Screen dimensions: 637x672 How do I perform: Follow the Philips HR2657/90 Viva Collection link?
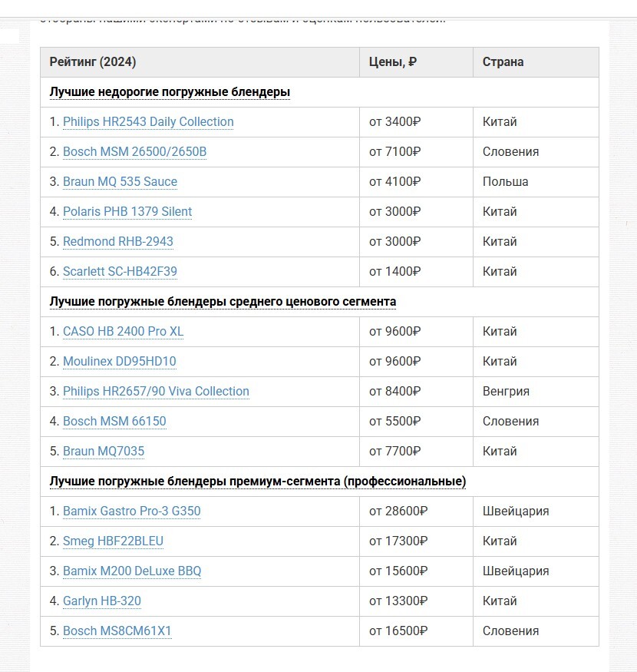pyautogui.click(x=156, y=391)
